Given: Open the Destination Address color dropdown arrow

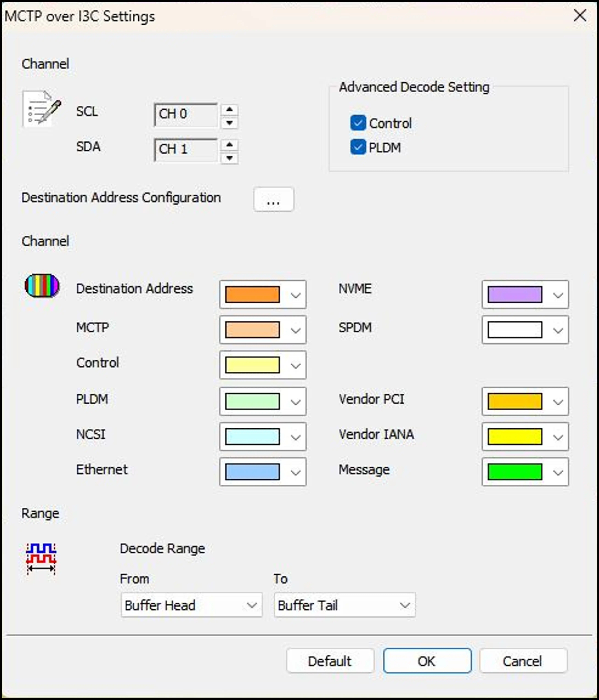Looking at the screenshot, I should pos(295,295).
